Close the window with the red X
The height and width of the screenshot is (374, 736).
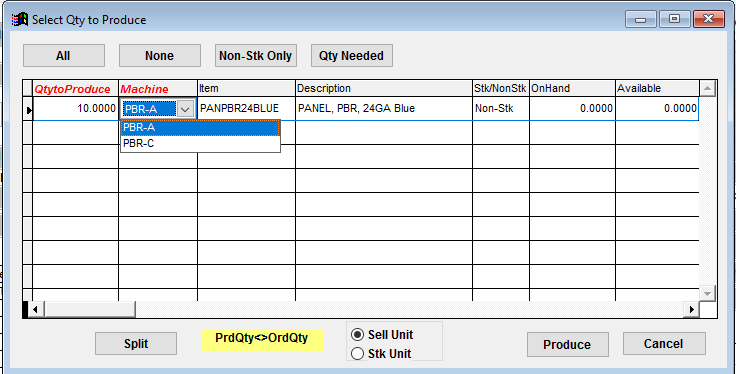coord(709,19)
